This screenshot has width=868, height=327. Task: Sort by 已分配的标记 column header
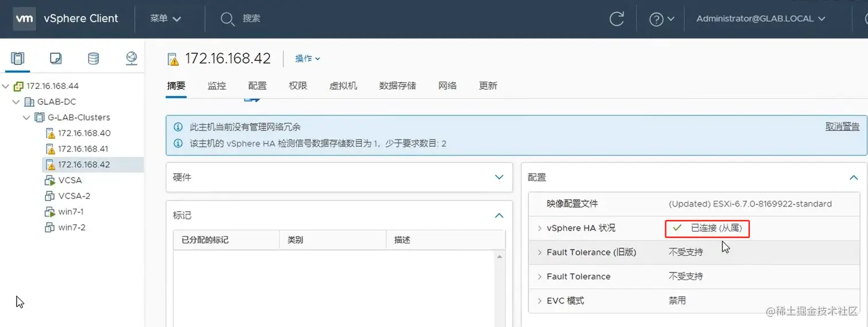(226, 240)
